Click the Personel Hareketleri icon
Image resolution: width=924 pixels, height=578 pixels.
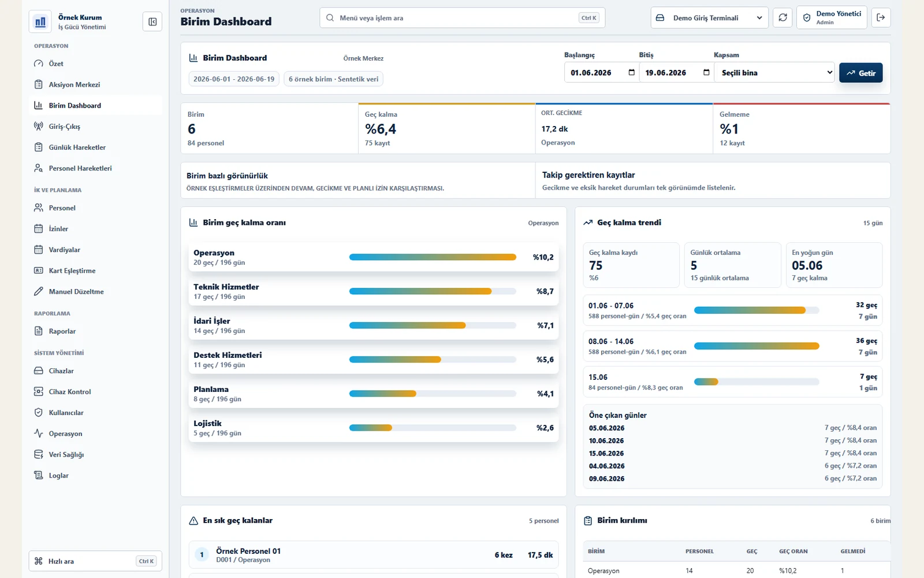pyautogui.click(x=39, y=168)
